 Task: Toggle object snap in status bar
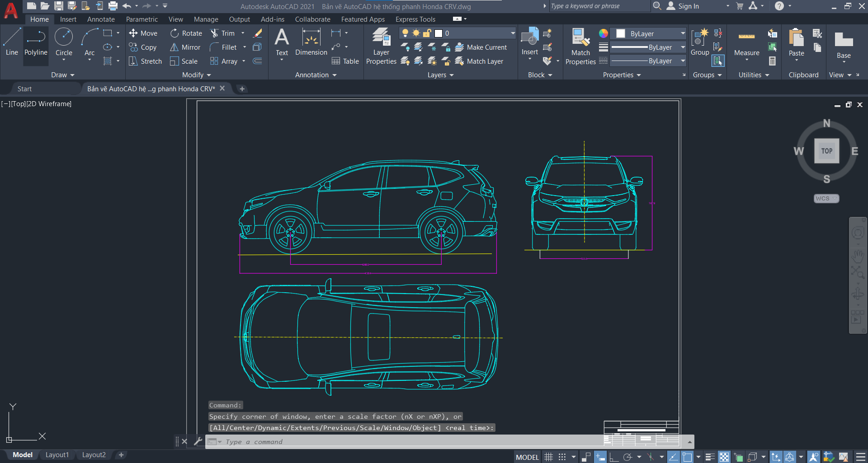[687, 457]
